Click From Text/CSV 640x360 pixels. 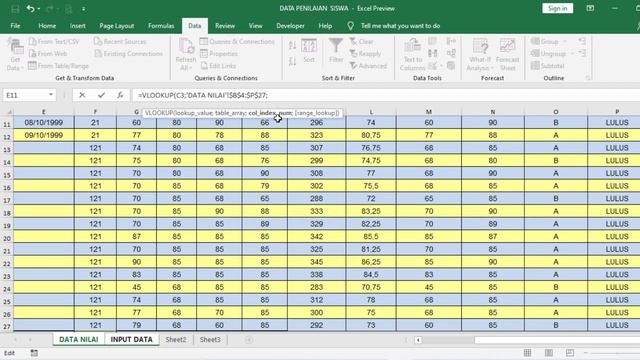coord(54,42)
